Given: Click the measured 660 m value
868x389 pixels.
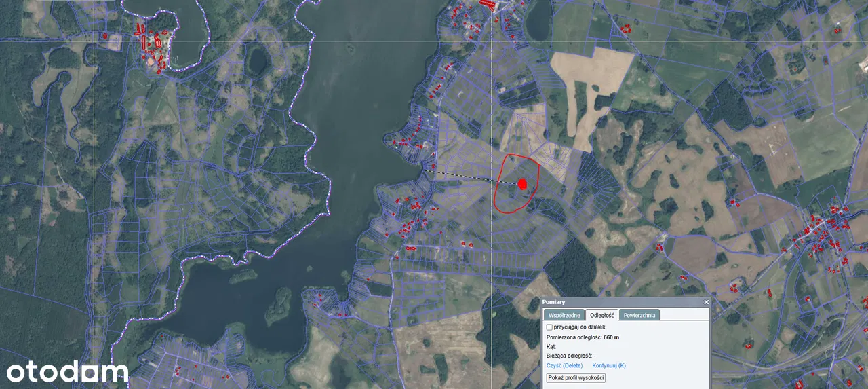Looking at the screenshot, I should tap(611, 337).
